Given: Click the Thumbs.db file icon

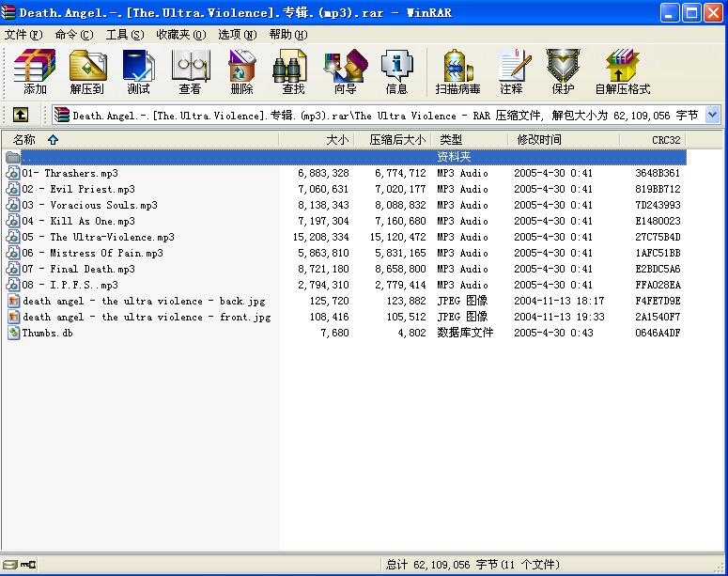Looking at the screenshot, I should click(14, 333).
